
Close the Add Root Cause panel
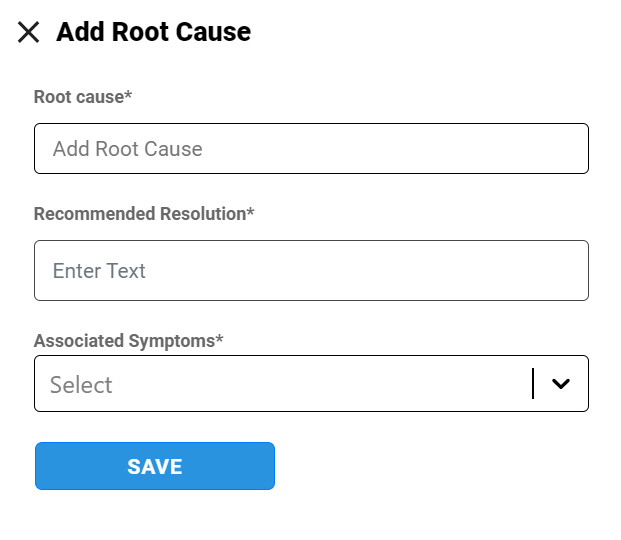pyautogui.click(x=29, y=33)
